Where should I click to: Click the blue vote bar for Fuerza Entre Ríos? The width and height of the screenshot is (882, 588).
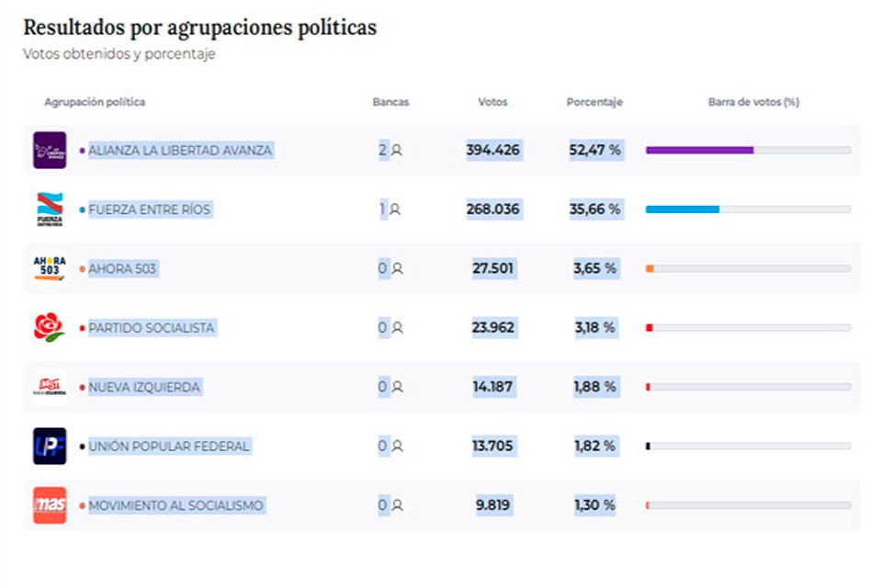point(683,209)
